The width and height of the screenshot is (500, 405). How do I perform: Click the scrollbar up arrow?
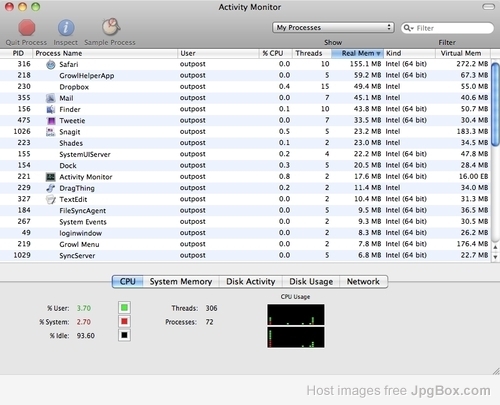(496, 247)
